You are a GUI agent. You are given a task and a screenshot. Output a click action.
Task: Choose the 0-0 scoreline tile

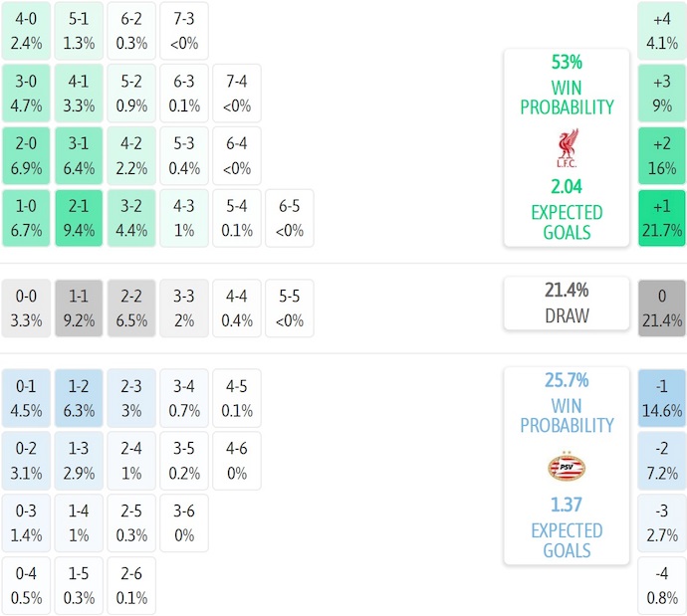click(x=26, y=308)
